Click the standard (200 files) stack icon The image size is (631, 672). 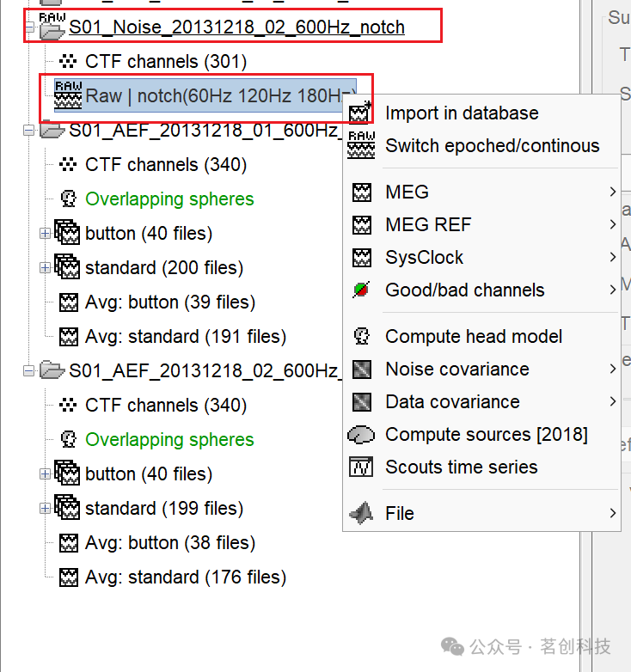point(67,267)
